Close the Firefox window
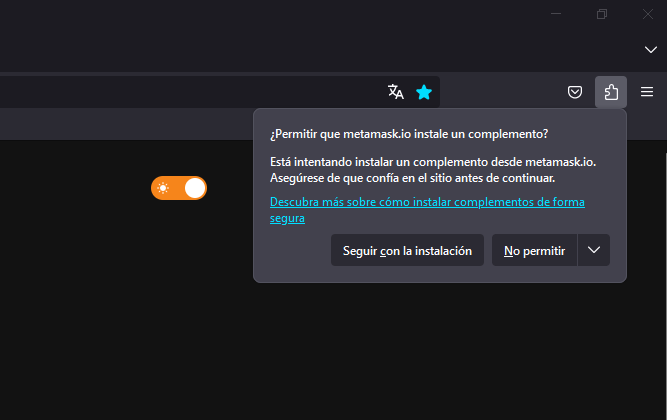This screenshot has height=420, width=667. (x=648, y=14)
